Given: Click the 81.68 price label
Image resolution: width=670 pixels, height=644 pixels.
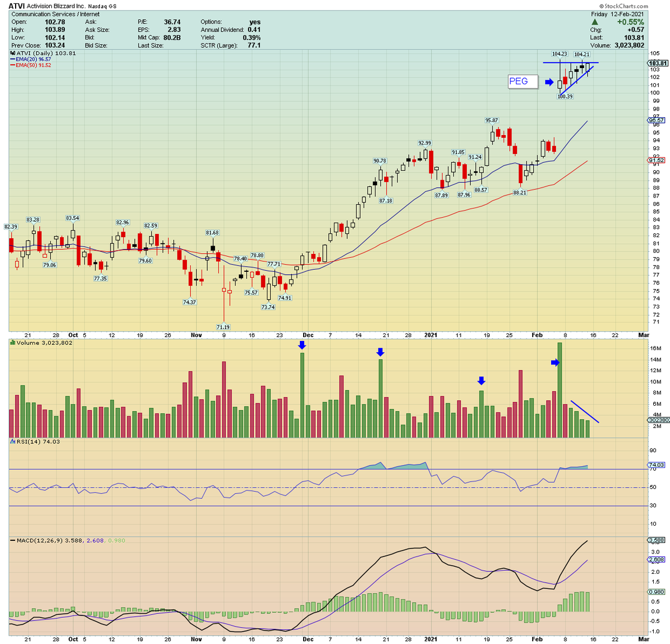Looking at the screenshot, I should (212, 233).
